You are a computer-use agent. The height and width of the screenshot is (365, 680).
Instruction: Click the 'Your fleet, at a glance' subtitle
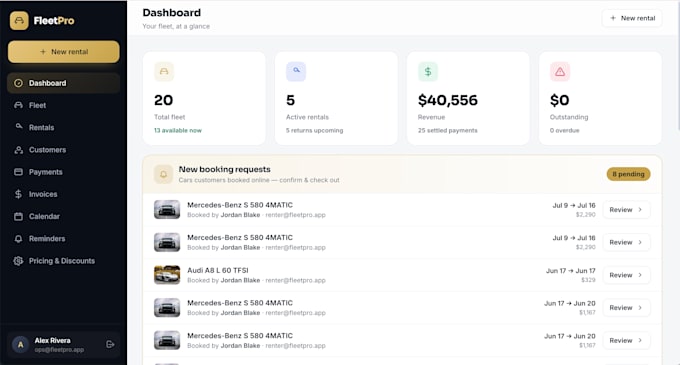176,26
